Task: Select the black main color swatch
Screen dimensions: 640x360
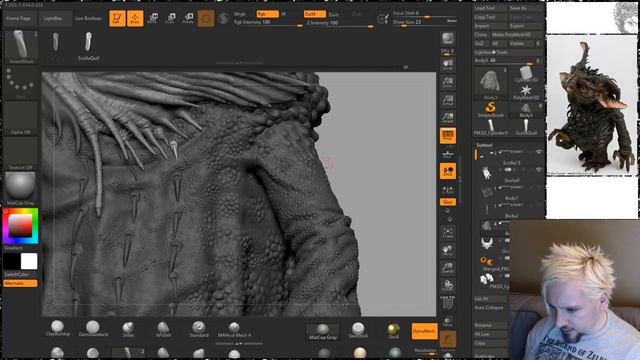Action: pos(12,261)
